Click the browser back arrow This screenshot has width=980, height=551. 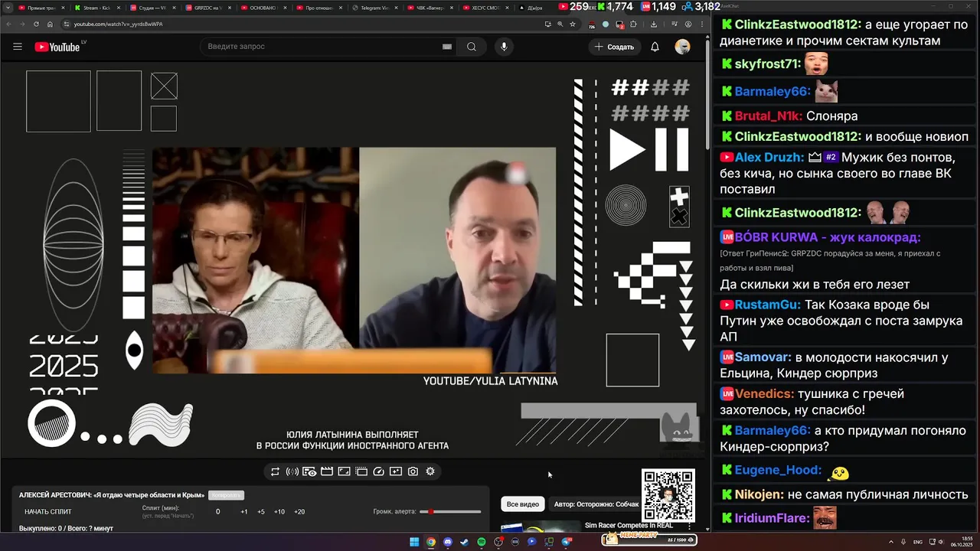coord(8,24)
